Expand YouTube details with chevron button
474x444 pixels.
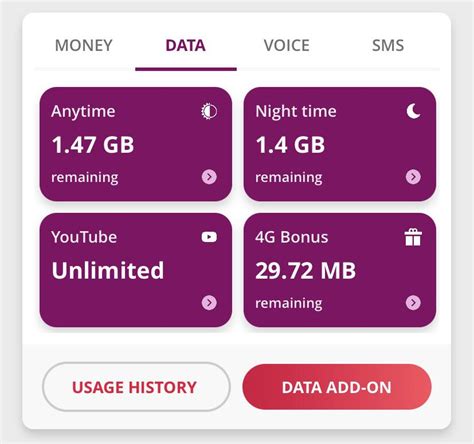209,303
